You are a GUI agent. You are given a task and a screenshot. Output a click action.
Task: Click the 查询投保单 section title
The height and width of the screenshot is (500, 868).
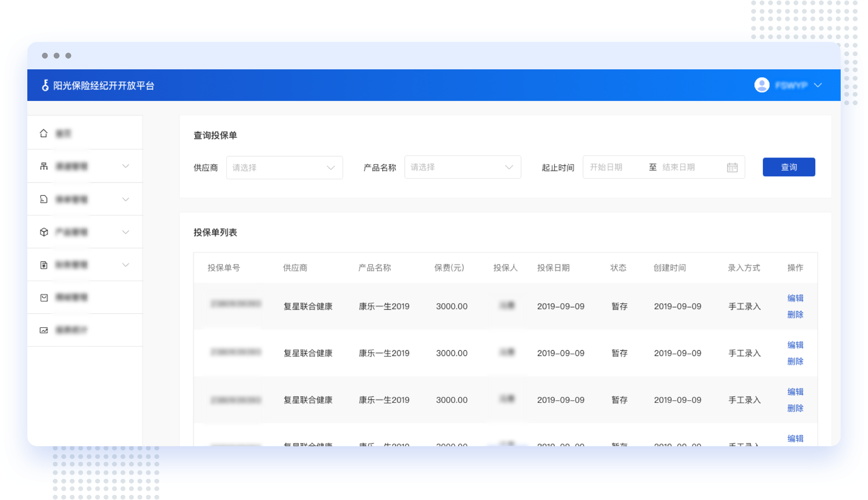coord(215,135)
